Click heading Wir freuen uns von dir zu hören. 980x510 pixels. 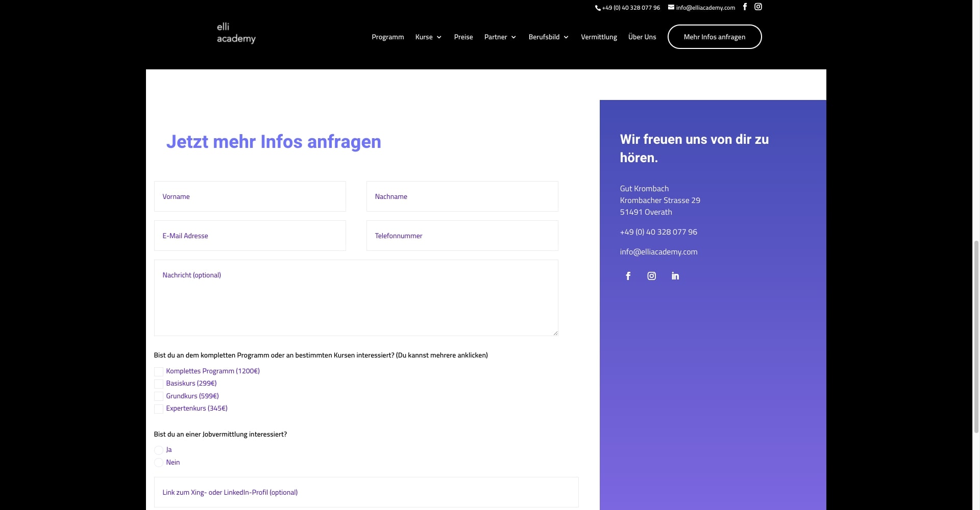[694, 148]
